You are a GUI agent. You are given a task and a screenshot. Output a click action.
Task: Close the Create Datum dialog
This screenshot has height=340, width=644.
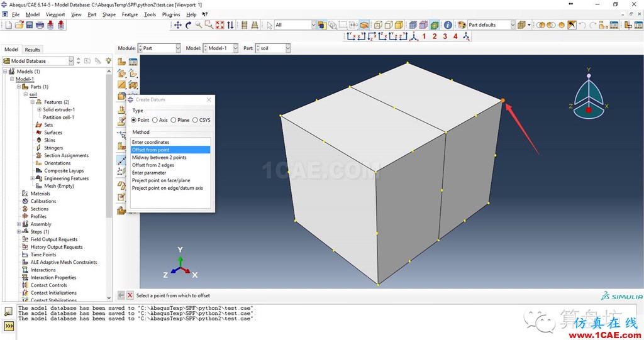[x=209, y=100]
